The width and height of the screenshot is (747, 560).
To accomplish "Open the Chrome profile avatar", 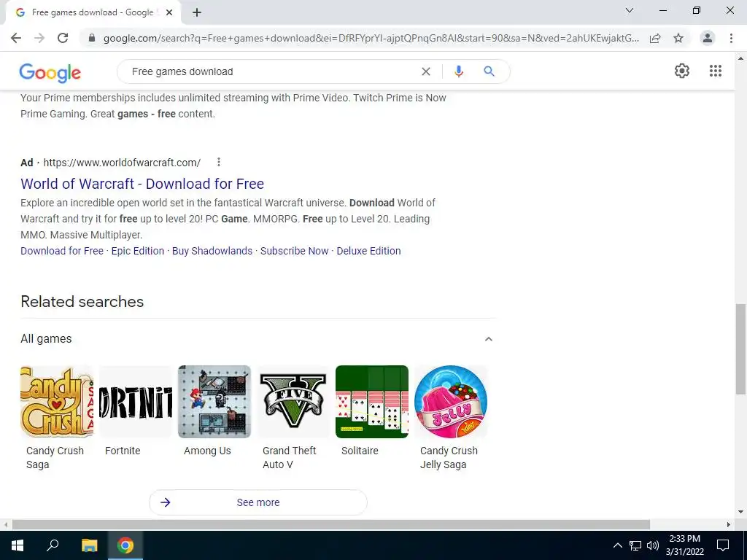I will (708, 38).
